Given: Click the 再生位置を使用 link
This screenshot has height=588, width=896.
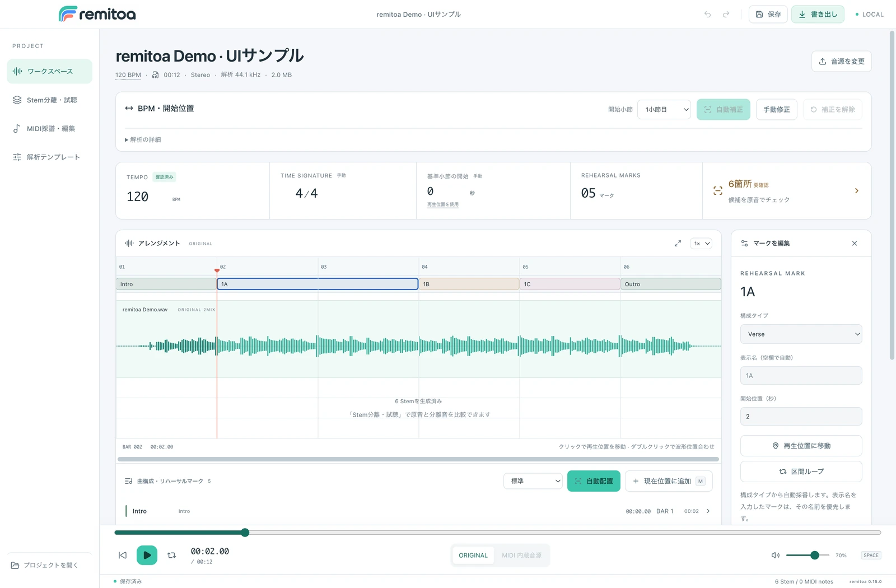Looking at the screenshot, I should pos(442,204).
